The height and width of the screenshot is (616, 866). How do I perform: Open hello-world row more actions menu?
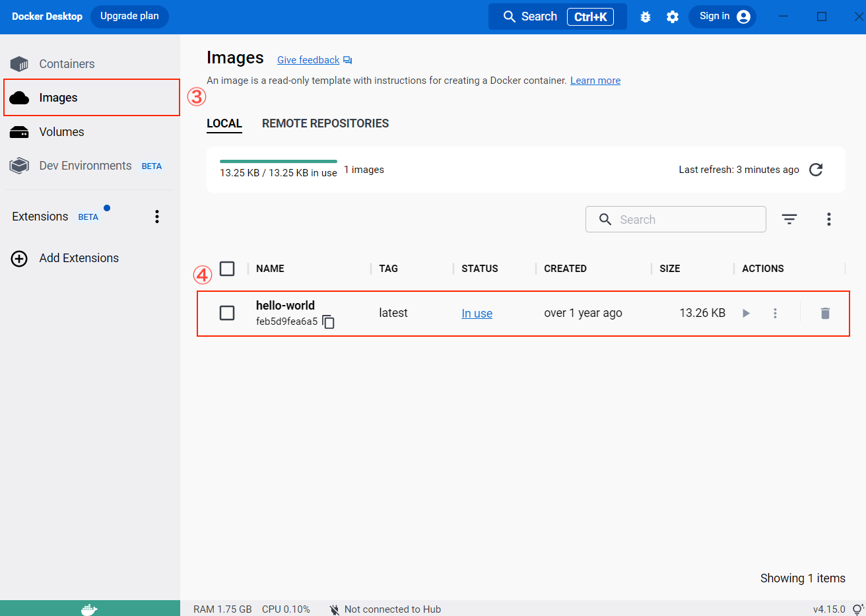click(x=775, y=314)
